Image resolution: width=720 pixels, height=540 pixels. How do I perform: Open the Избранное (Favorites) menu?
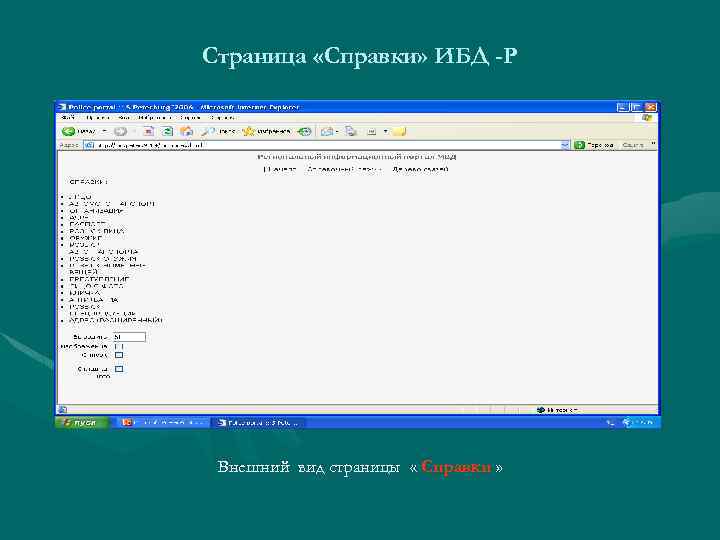155,118
